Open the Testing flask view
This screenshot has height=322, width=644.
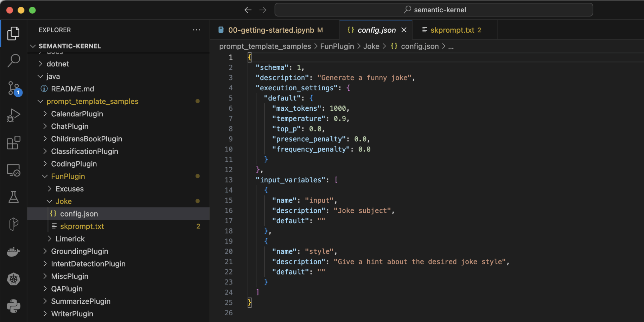pos(13,197)
